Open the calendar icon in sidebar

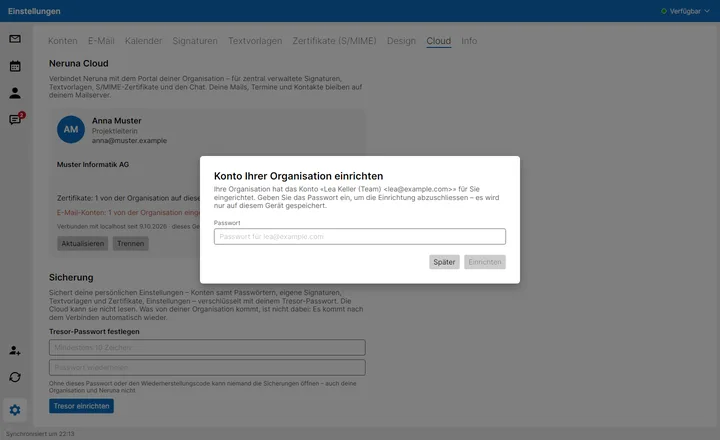click(x=15, y=66)
